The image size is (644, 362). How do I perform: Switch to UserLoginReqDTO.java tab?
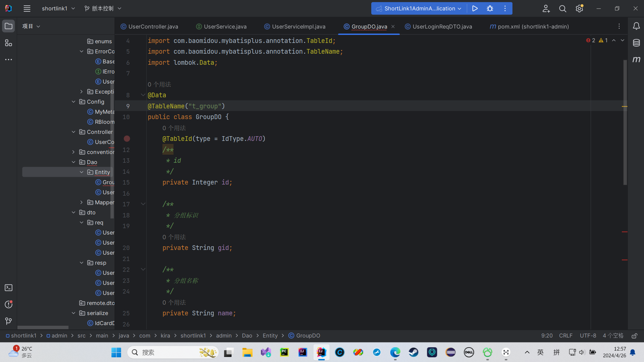point(439,27)
